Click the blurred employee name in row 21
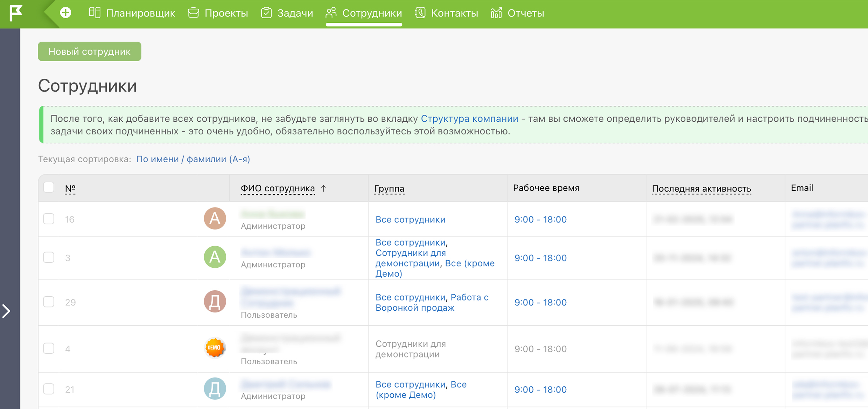This screenshot has height=409, width=868. tap(286, 384)
